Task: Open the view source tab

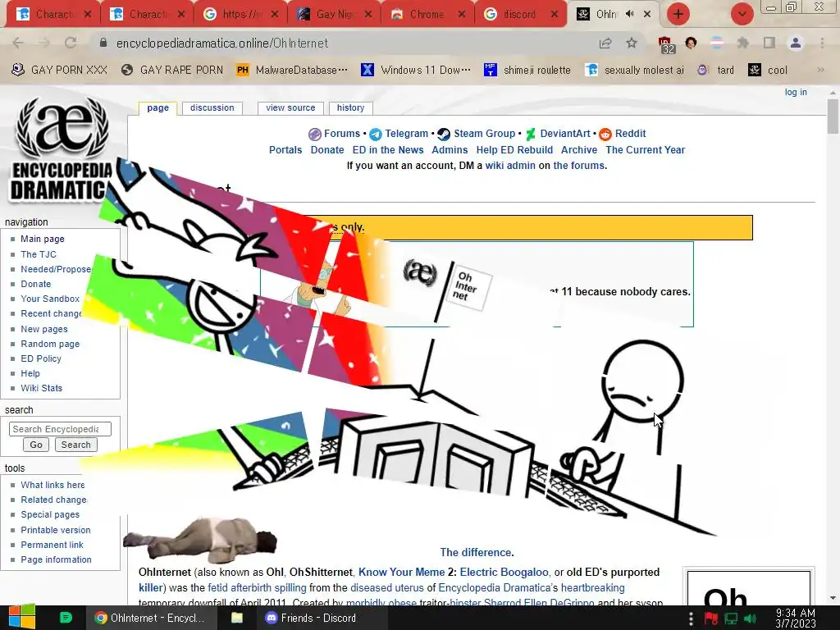Action: point(290,107)
